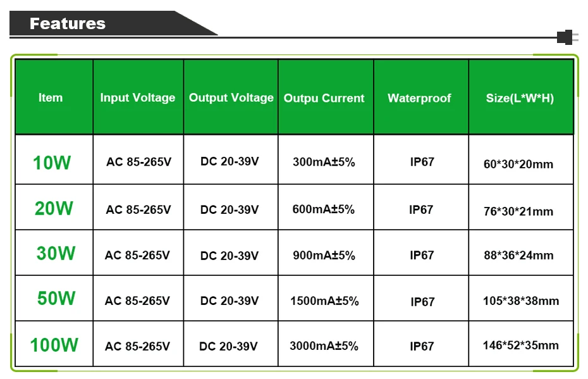Click the 100W item label
Screen dimensions: 588x379
(54, 345)
